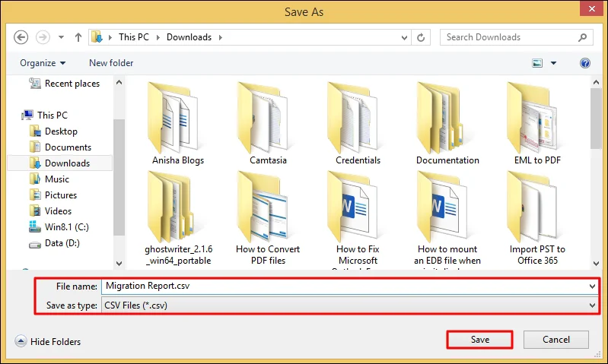Open Music in navigation pane
The height and width of the screenshot is (364, 608).
pyautogui.click(x=56, y=179)
